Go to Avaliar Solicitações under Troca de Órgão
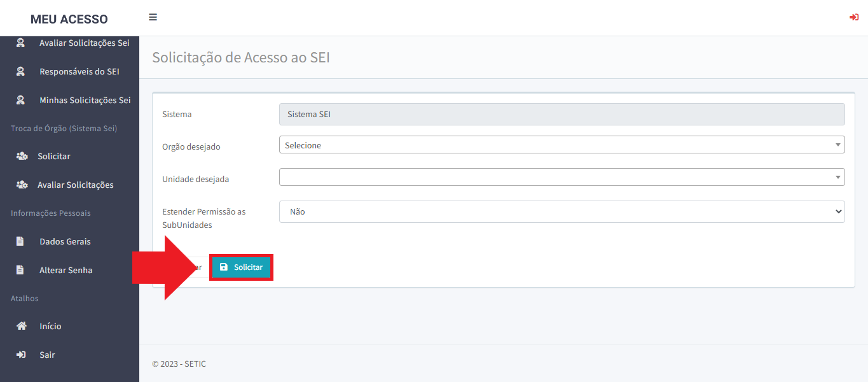The image size is (868, 382). [x=75, y=185]
